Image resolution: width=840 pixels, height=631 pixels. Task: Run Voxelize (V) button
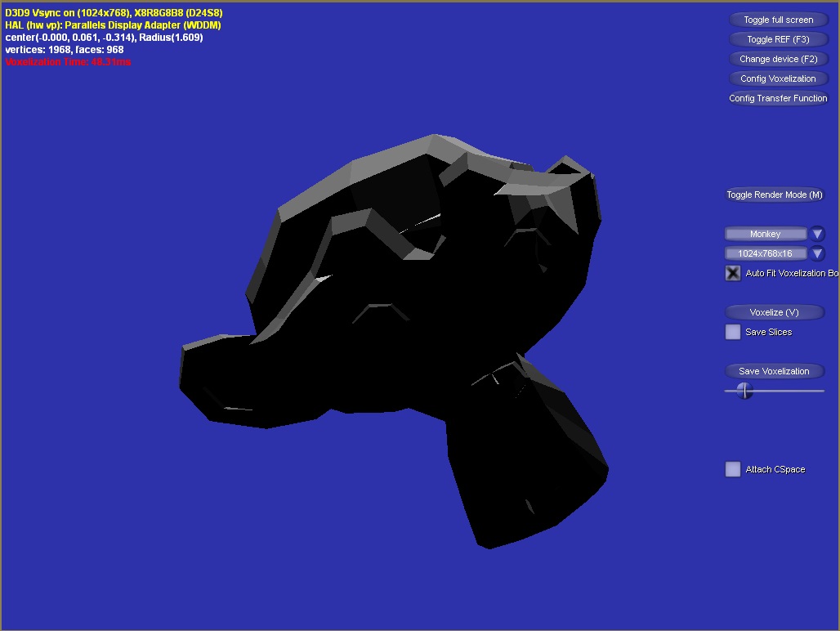pyautogui.click(x=774, y=312)
